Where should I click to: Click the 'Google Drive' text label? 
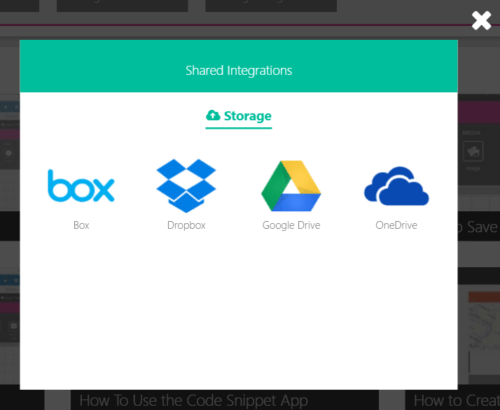coord(291,226)
